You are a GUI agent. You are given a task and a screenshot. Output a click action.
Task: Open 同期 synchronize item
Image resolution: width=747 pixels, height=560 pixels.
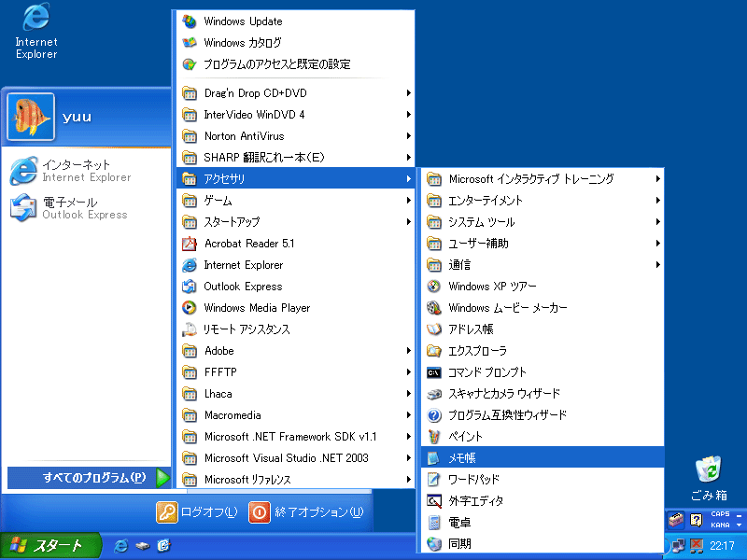(543, 544)
